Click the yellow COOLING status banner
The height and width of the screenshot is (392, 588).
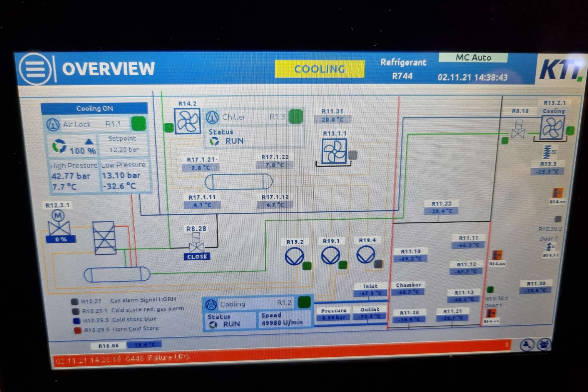click(x=319, y=69)
